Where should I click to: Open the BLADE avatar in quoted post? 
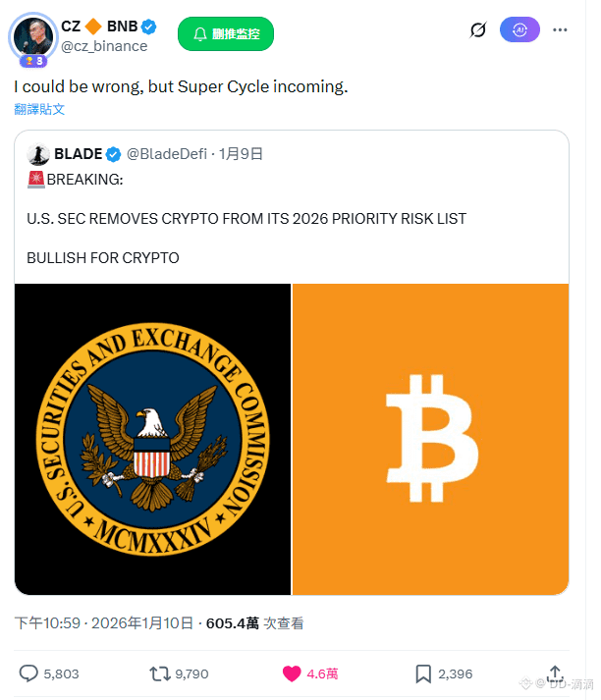click(39, 154)
